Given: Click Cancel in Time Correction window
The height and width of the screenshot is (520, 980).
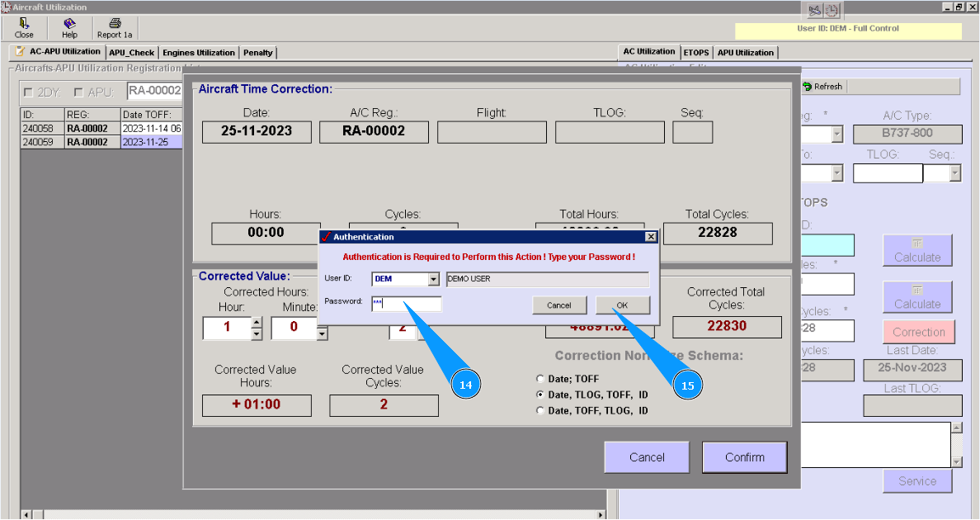Looking at the screenshot, I should pos(647,457).
